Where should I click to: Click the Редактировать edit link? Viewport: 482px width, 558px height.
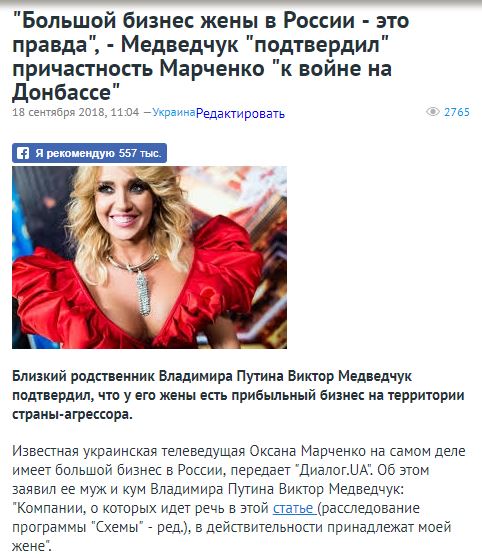click(240, 114)
